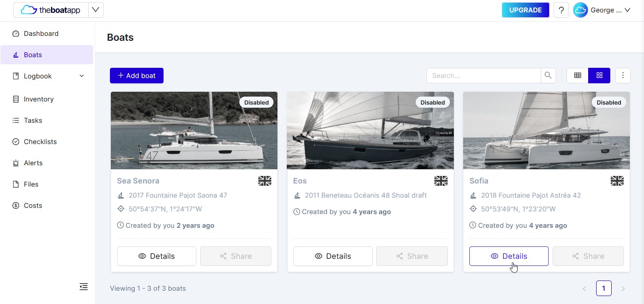Open the dropdown beside theboatapp logo
This screenshot has width=644, height=304.
click(96, 10)
